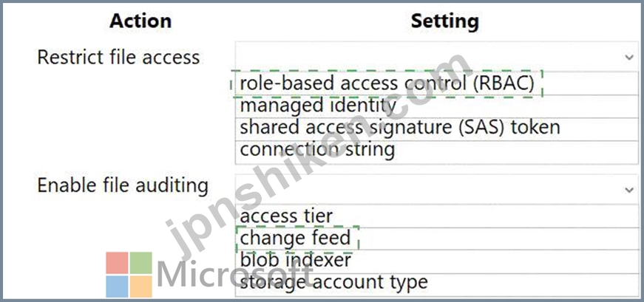
Task: Click the Enable file auditing label
Action: (123, 186)
